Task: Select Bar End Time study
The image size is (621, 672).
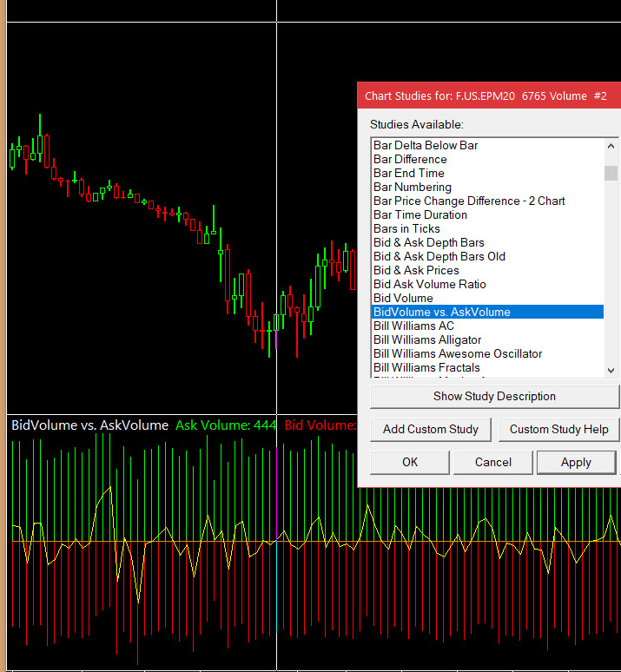Action: point(487,173)
